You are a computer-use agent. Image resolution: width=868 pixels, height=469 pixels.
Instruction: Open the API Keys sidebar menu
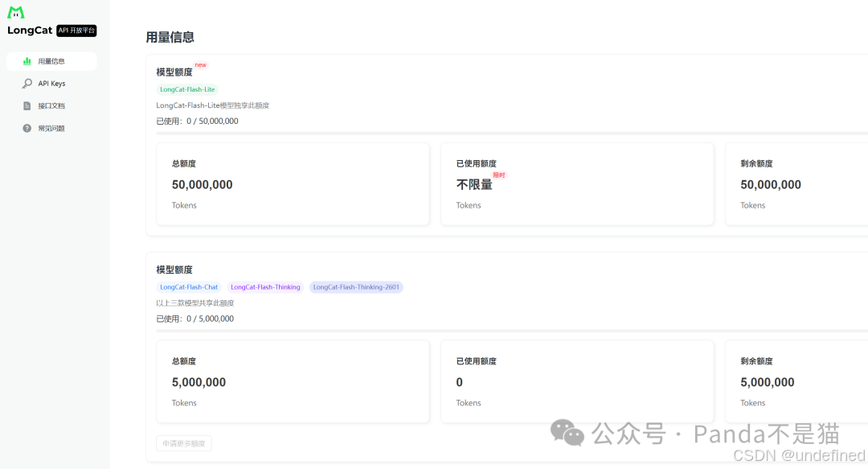pyautogui.click(x=51, y=83)
